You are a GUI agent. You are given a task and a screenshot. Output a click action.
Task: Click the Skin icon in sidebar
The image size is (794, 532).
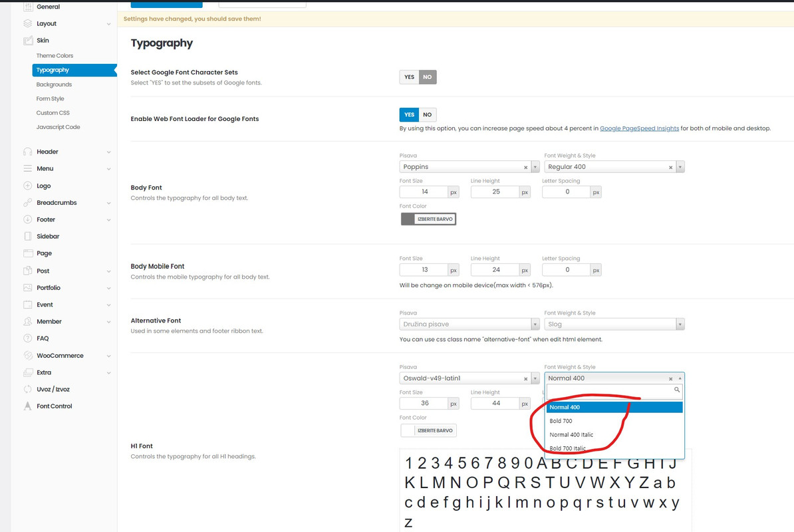click(28, 41)
